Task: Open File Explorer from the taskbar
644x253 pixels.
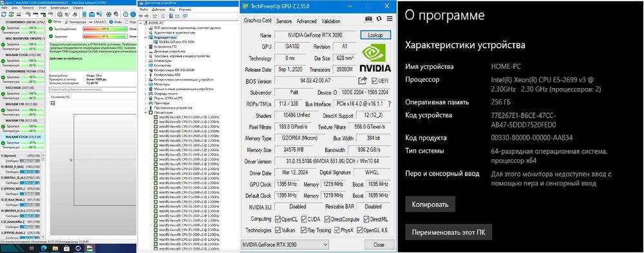Action: coord(55,248)
